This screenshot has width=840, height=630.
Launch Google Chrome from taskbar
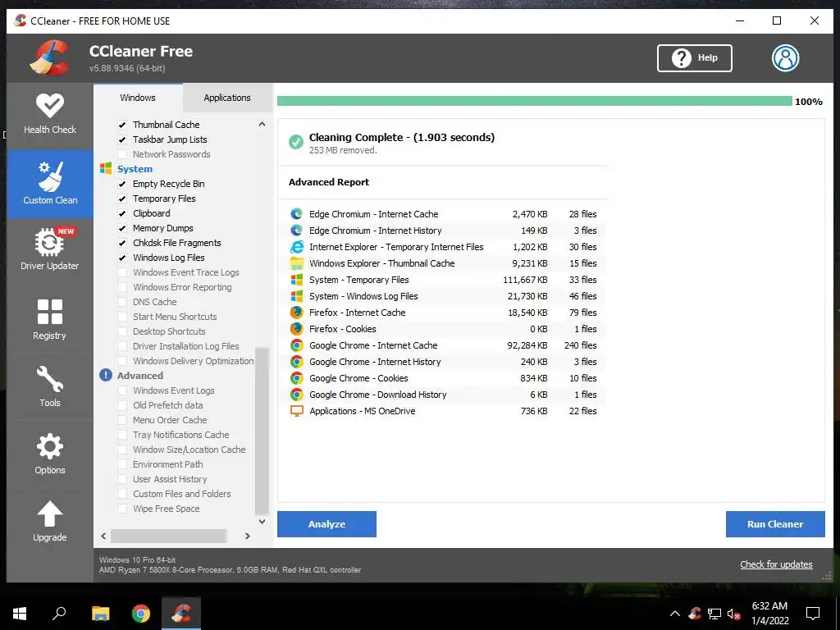[x=141, y=614]
